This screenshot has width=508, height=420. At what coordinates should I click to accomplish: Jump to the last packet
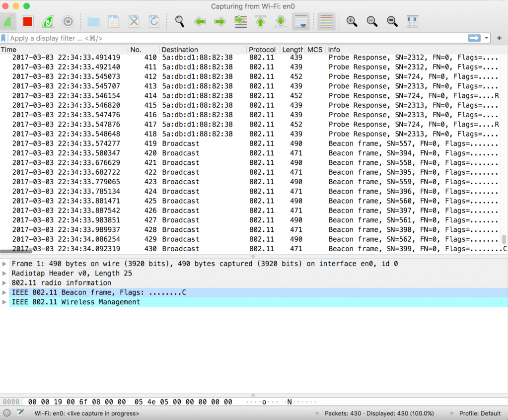pyautogui.click(x=281, y=21)
